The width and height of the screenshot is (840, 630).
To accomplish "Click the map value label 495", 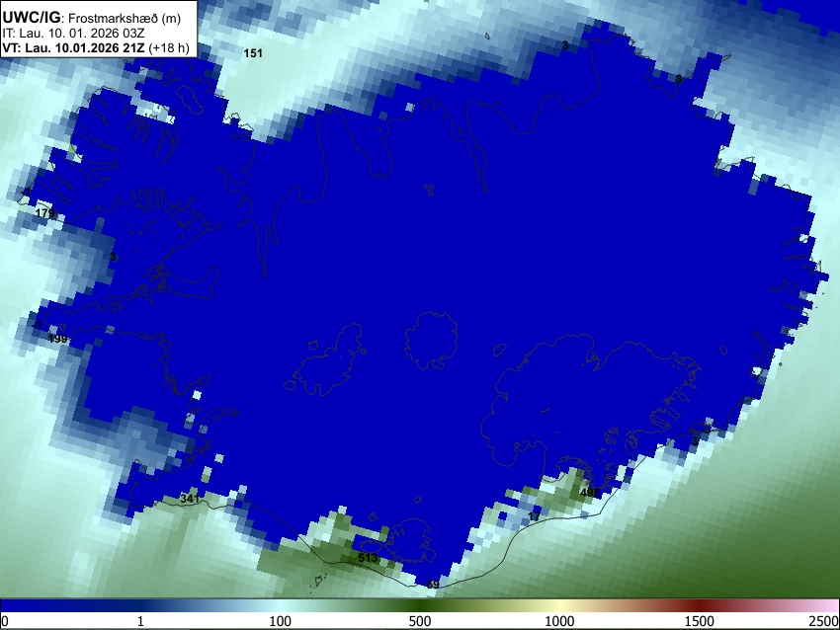I will coord(589,493).
